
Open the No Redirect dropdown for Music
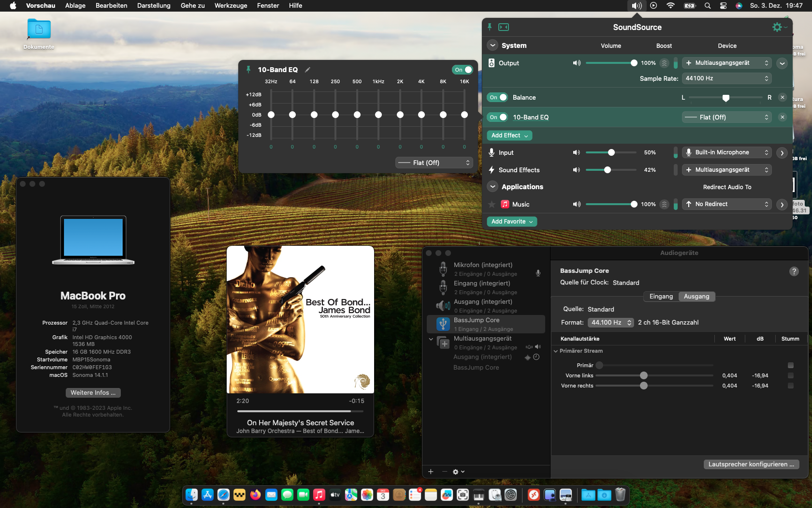click(727, 204)
